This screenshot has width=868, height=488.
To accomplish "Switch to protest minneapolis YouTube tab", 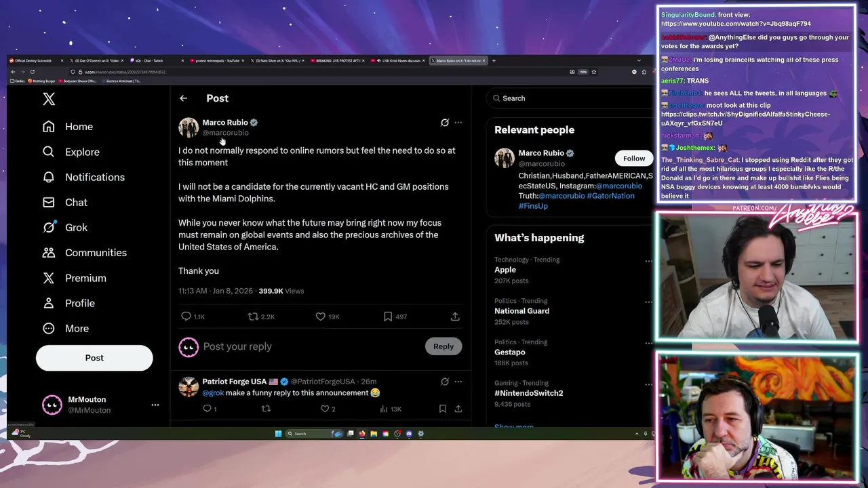I will (x=216, y=60).
